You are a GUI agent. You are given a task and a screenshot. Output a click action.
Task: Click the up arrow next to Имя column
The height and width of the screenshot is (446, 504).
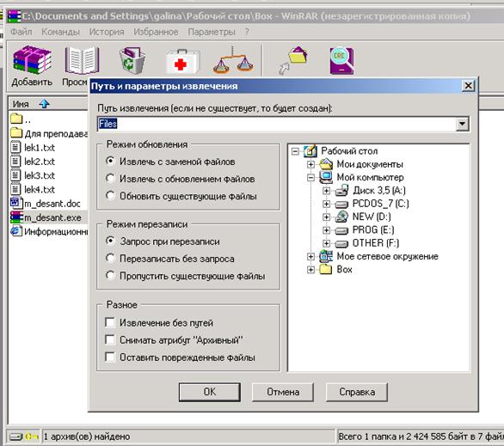pyautogui.click(x=44, y=103)
